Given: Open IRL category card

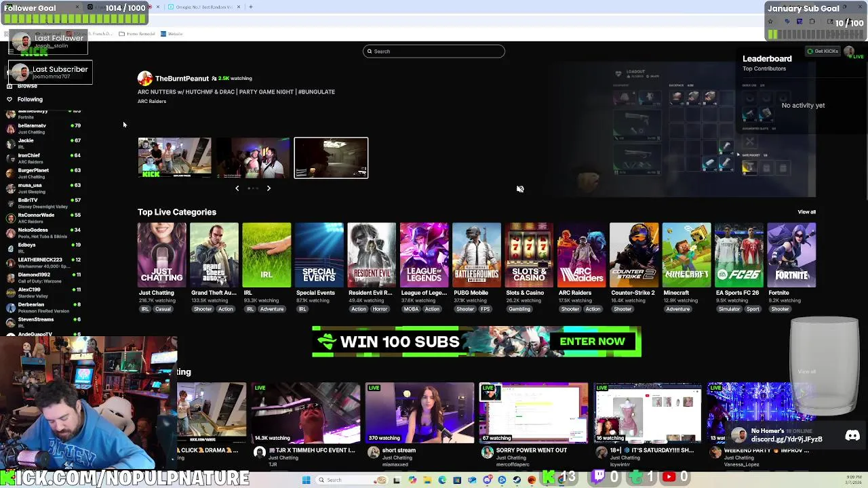Looking at the screenshot, I should point(267,254).
